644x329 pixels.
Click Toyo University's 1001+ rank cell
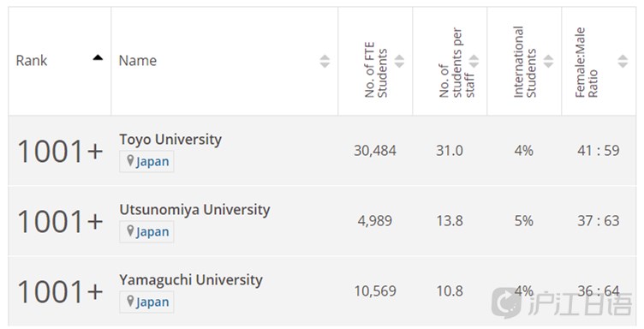(x=60, y=151)
